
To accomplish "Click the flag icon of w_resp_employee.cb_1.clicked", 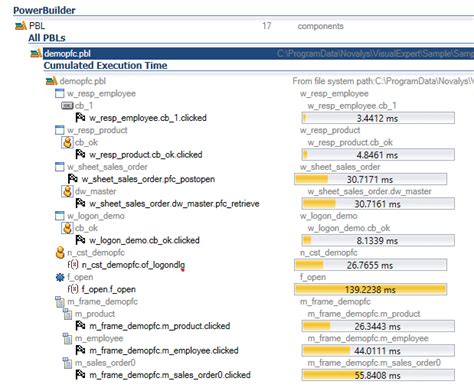I will pos(80,117).
